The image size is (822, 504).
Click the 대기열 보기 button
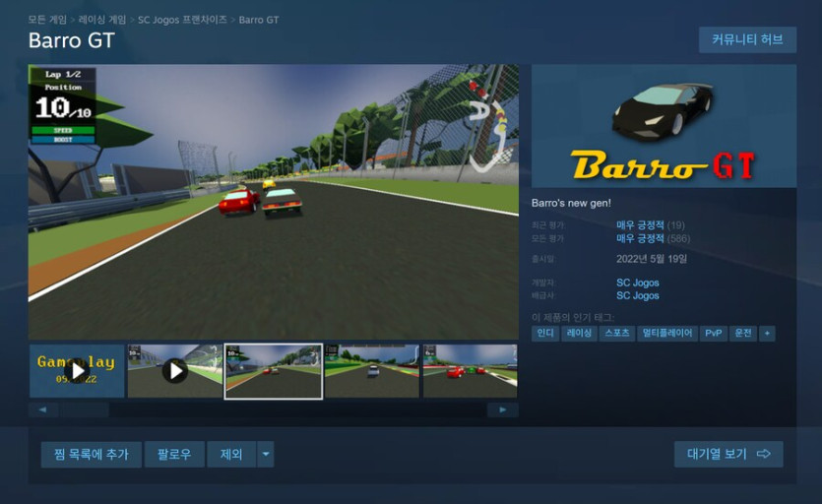coord(728,454)
